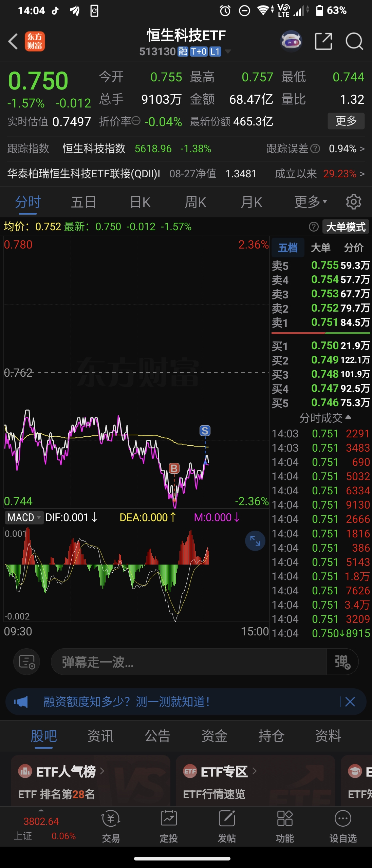
Task: Open the 公告 tab
Action: point(157,736)
